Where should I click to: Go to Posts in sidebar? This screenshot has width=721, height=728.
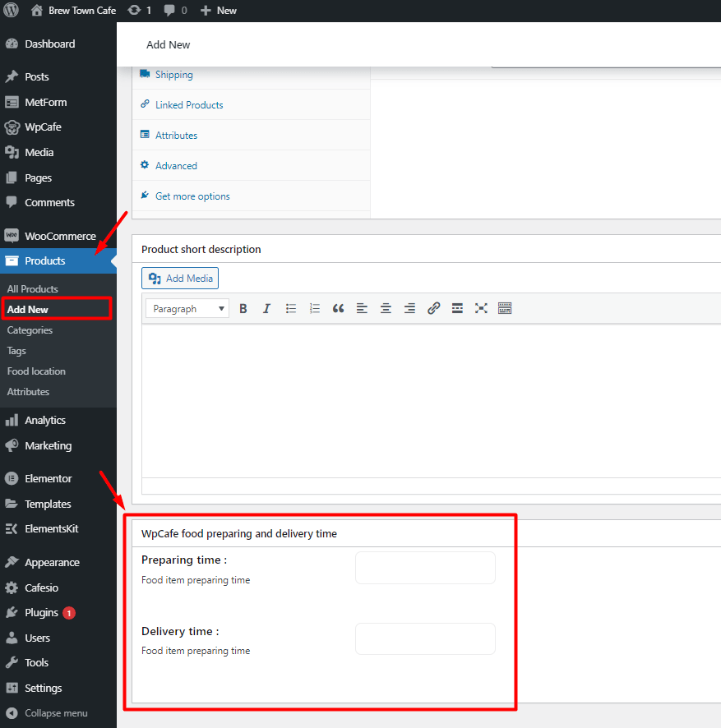58,76
